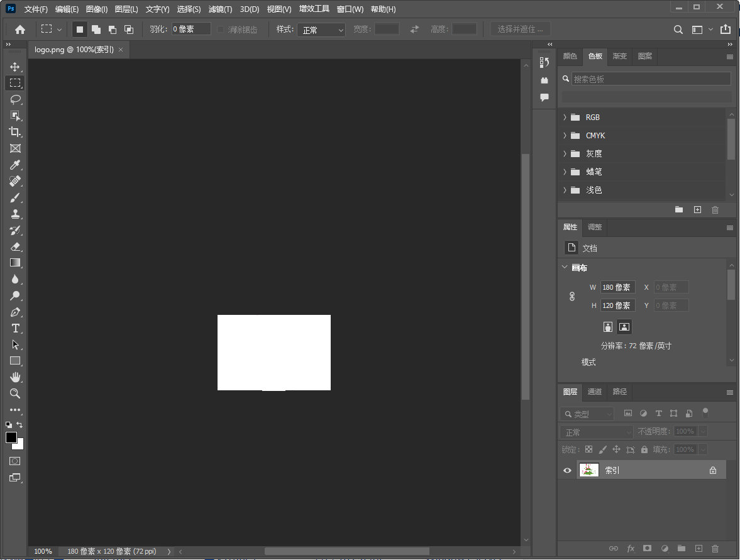Expand the CMYK swatch folder
740x560 pixels.
pos(565,135)
